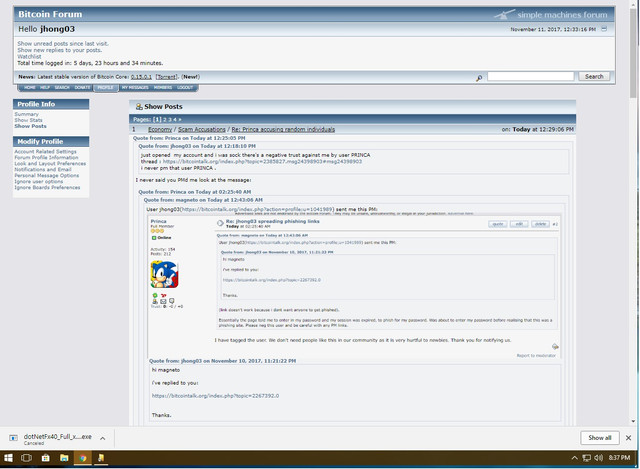The height and width of the screenshot is (469, 640).
Task: Click the small envelope icon under Princa's avatar
Action: pyautogui.click(x=163, y=301)
